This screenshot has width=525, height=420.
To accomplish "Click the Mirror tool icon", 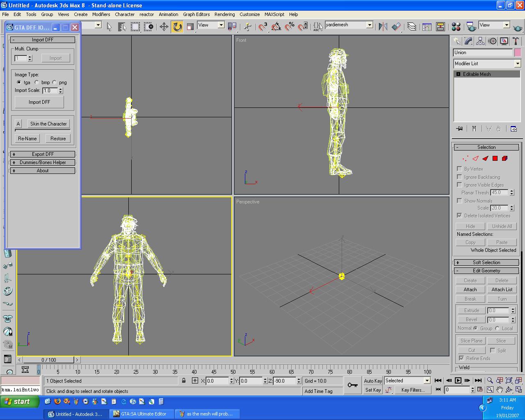I will pos(383,27).
